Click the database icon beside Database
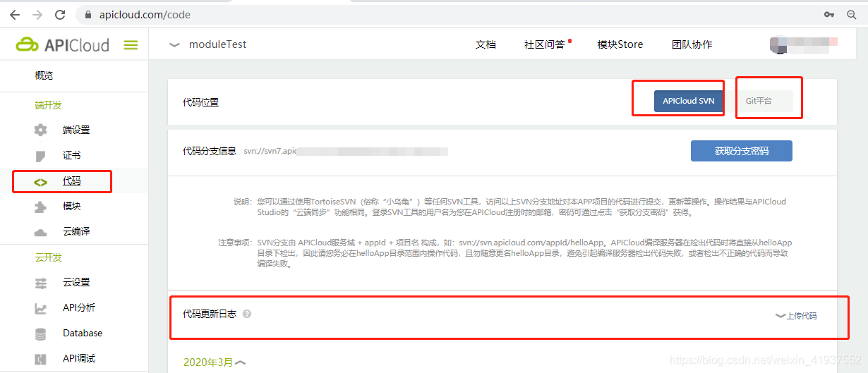Viewport: 868px width, 373px height. (x=40, y=334)
